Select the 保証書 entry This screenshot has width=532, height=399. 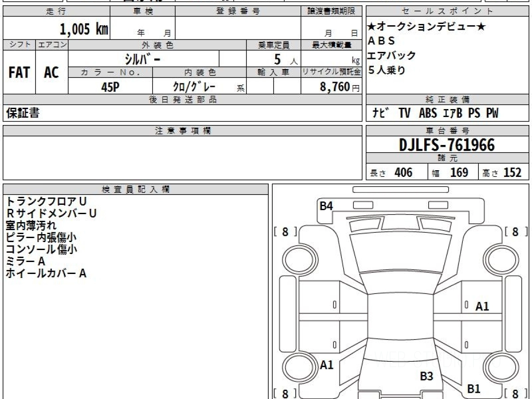23,113
